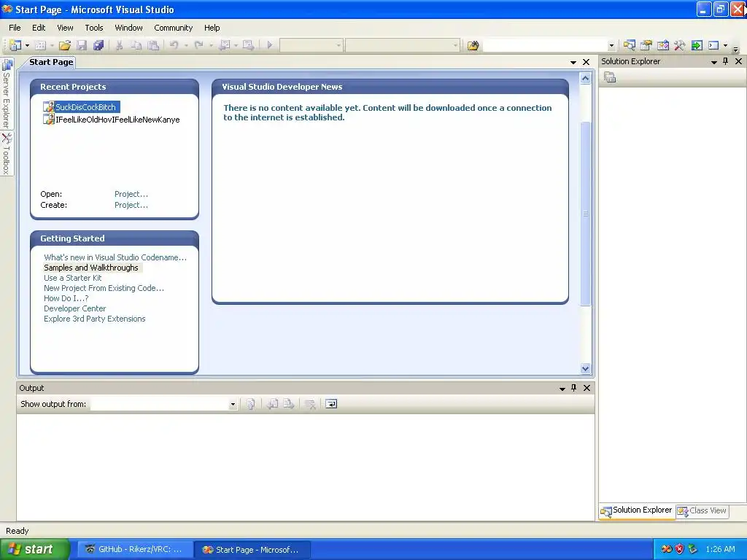
Task: Click the Windows start button
Action: tap(35, 549)
